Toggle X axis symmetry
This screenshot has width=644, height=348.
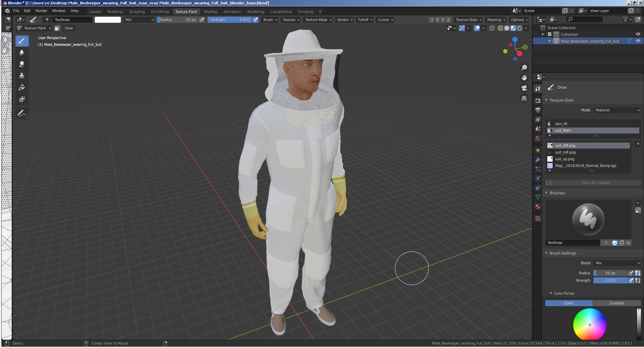(437, 20)
